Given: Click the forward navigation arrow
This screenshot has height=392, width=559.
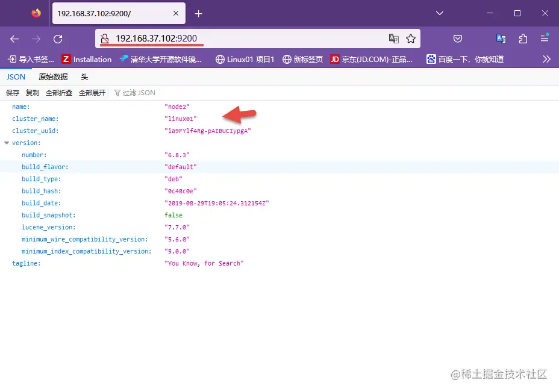Looking at the screenshot, I should [36, 39].
